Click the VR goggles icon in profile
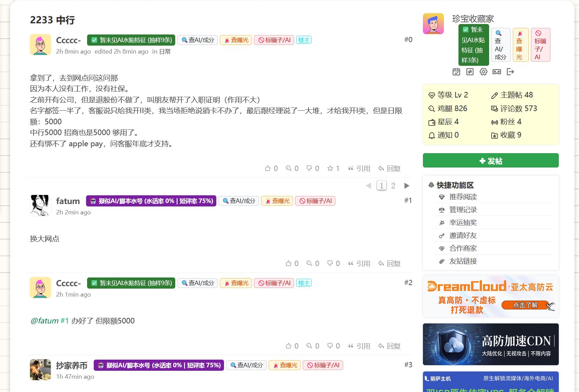579x392 pixels. (497, 72)
